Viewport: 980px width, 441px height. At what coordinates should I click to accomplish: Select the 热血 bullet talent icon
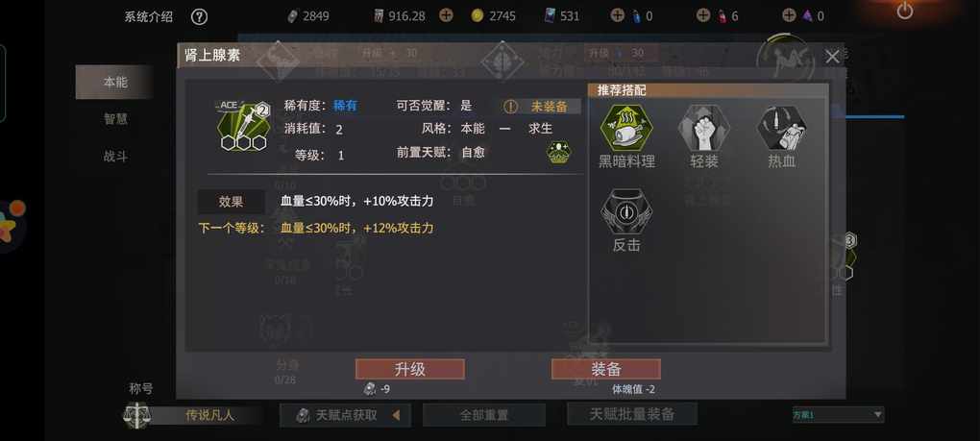(781, 127)
